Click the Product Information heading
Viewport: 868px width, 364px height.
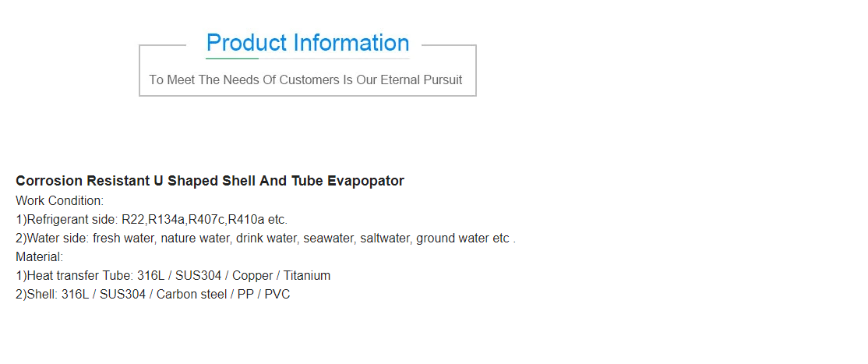point(308,43)
